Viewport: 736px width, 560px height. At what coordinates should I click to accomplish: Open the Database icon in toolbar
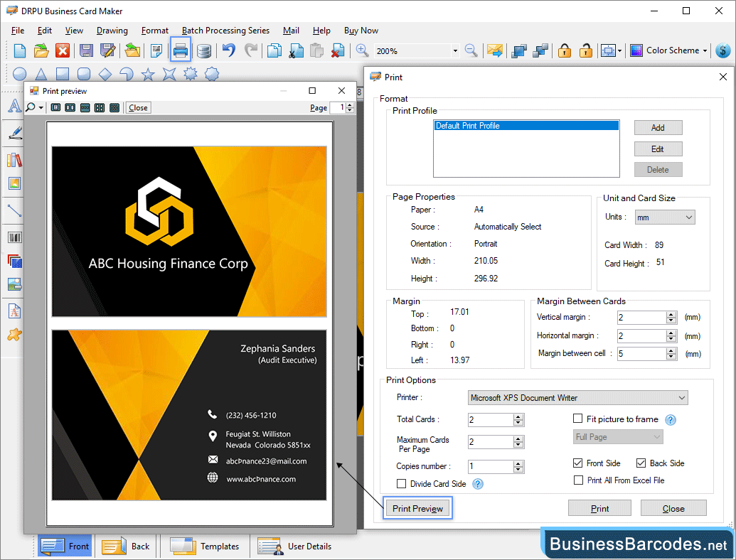click(203, 50)
